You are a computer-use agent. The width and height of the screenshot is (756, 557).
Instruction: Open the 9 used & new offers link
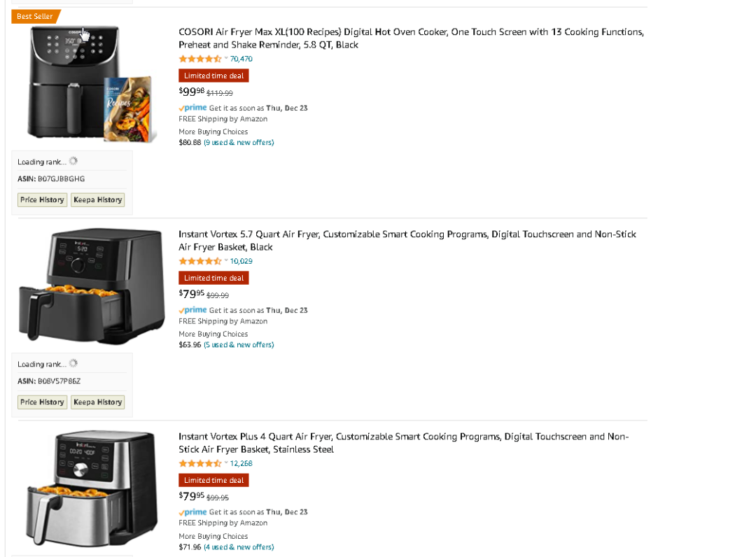pyautogui.click(x=239, y=142)
